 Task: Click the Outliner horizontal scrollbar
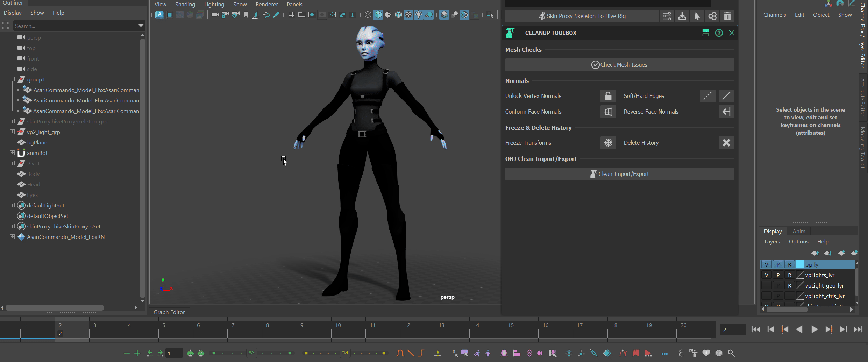(x=55, y=308)
